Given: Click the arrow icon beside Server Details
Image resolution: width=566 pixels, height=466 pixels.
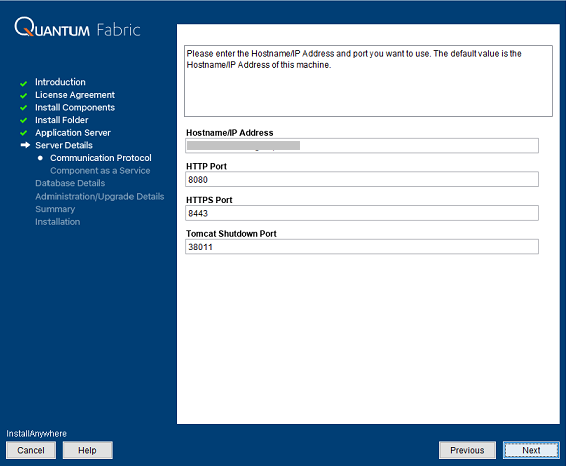Looking at the screenshot, I should [25, 145].
